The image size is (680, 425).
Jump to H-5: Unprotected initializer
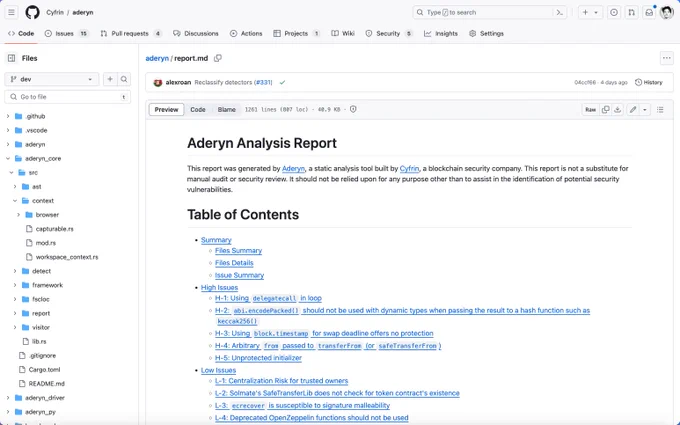click(258, 358)
